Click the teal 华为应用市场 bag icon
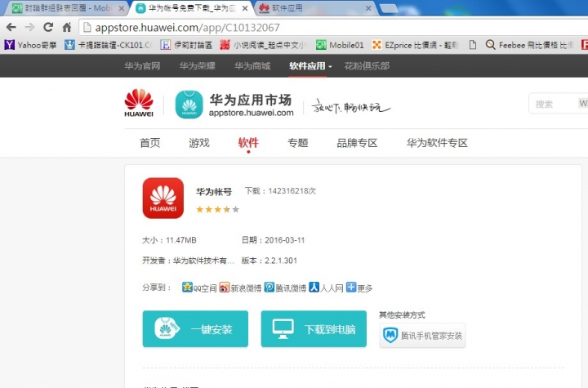588x388 pixels. (x=189, y=105)
